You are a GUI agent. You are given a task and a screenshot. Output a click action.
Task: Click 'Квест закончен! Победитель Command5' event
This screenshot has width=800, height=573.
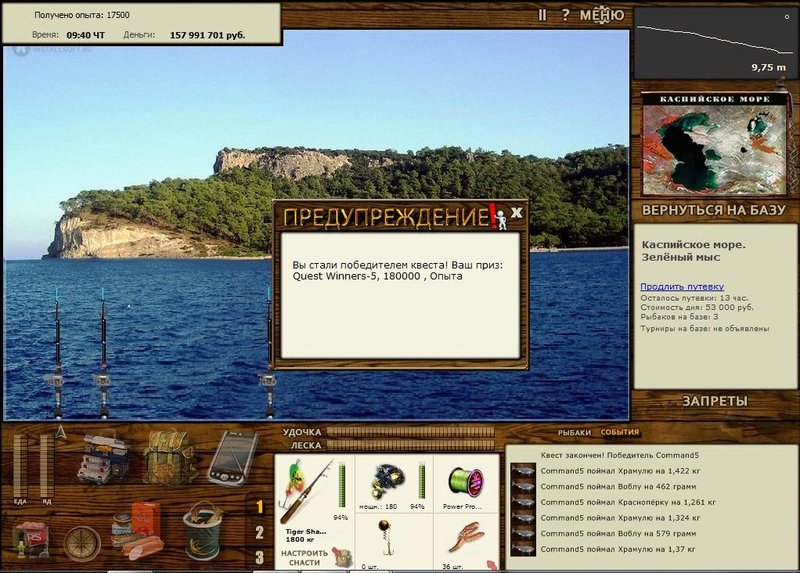(x=619, y=455)
